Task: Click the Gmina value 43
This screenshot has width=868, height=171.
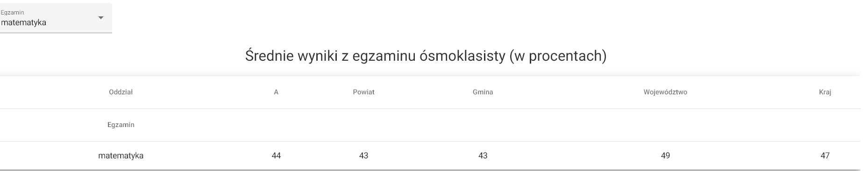Action: tap(483, 156)
